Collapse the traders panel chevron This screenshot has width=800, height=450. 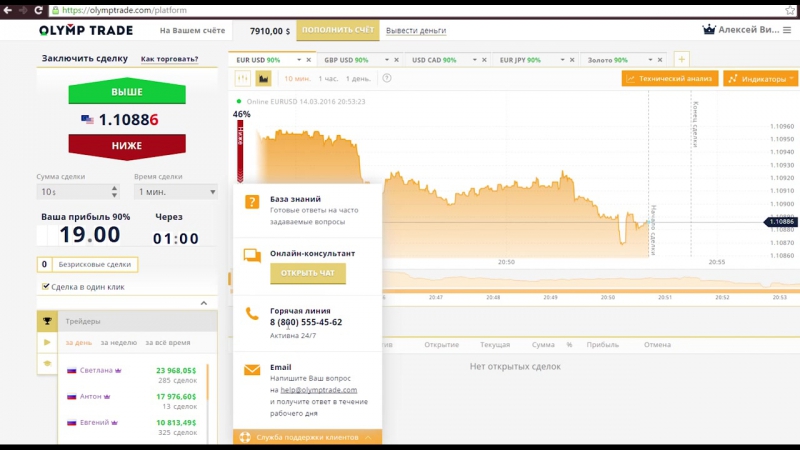click(x=204, y=303)
